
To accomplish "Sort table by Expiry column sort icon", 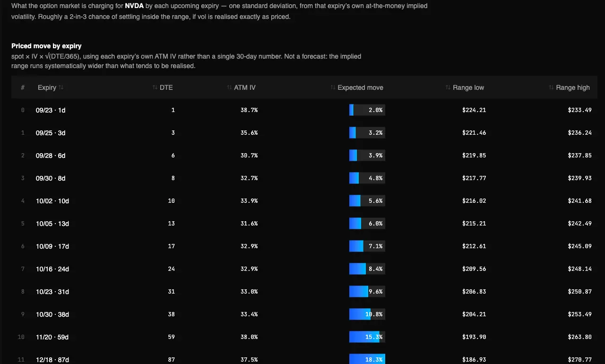I will click(61, 87).
